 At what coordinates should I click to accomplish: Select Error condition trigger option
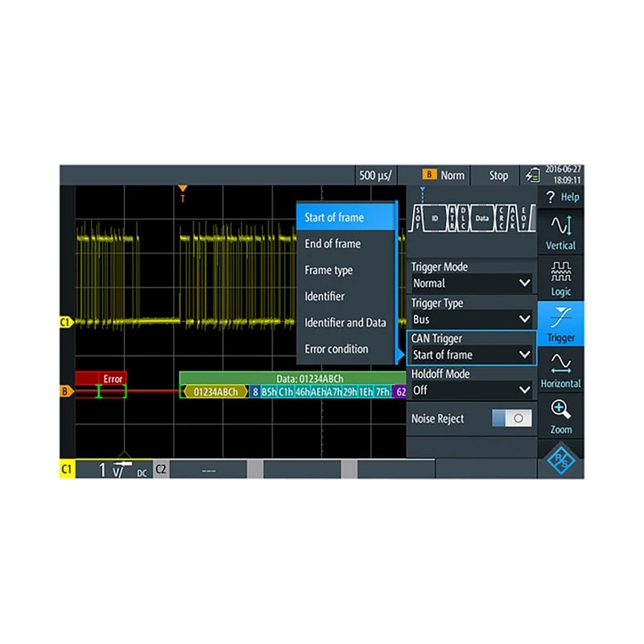(345, 349)
